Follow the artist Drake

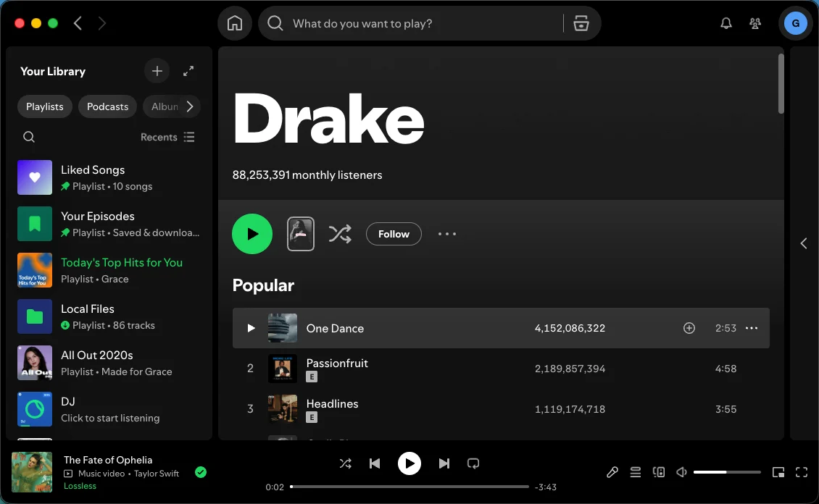(x=394, y=234)
